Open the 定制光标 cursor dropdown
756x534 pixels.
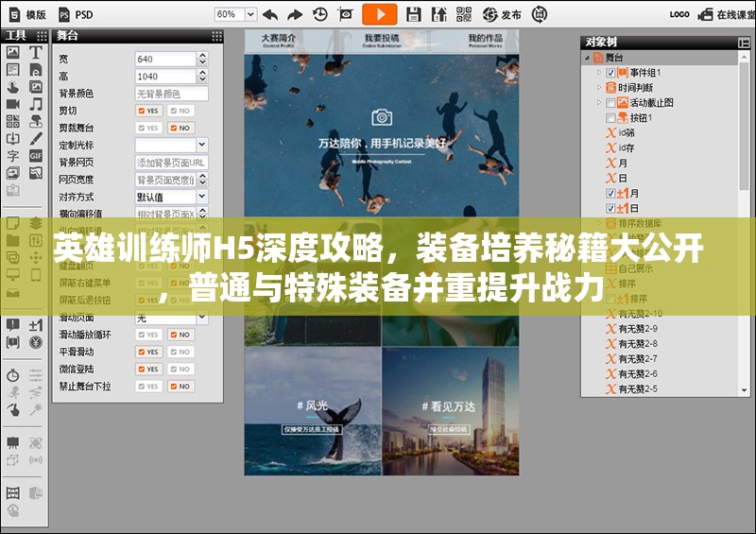(202, 145)
